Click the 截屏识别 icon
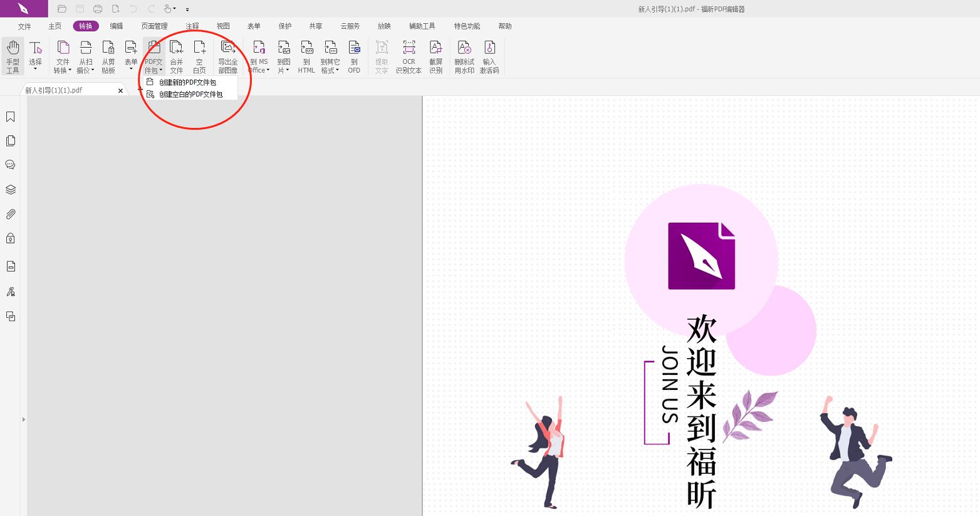 (x=436, y=55)
